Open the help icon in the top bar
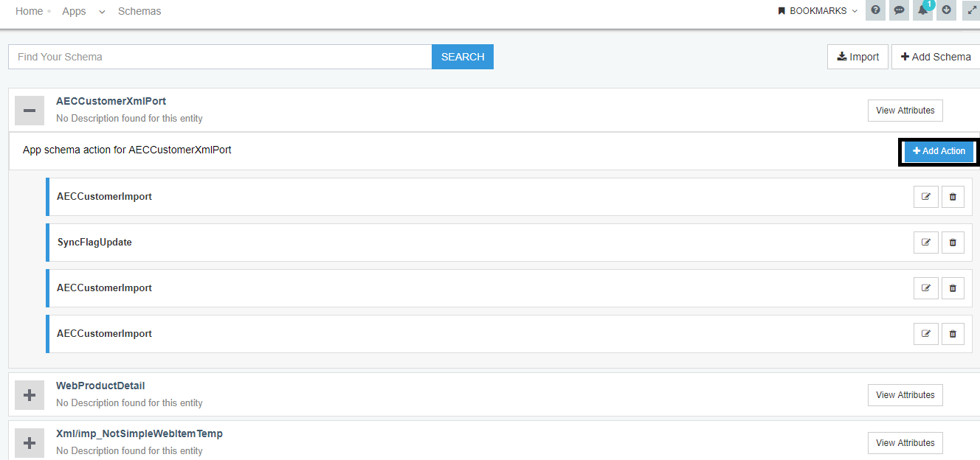Screen dimensions: 980x460 [x=875, y=10]
